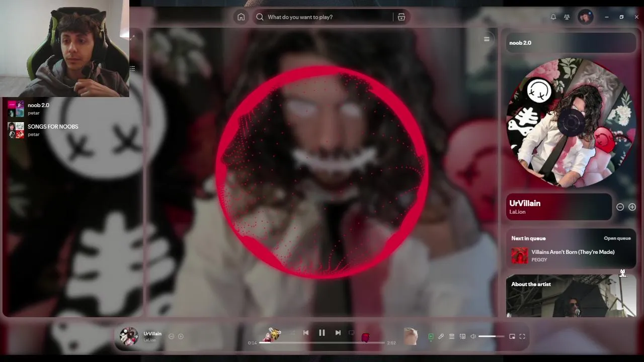Open lyrics with the microphone icon
The width and height of the screenshot is (644, 362).
[x=441, y=336]
